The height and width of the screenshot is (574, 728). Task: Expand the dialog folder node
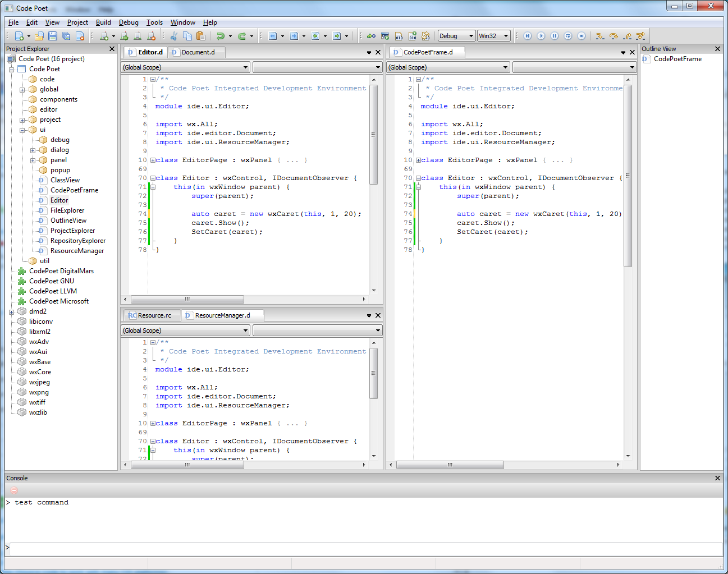pyautogui.click(x=33, y=150)
